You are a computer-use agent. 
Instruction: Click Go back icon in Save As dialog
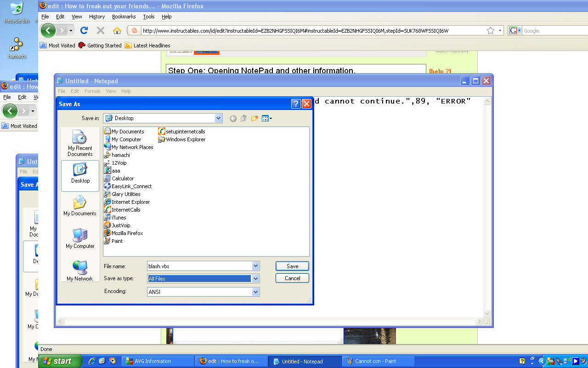(x=233, y=119)
